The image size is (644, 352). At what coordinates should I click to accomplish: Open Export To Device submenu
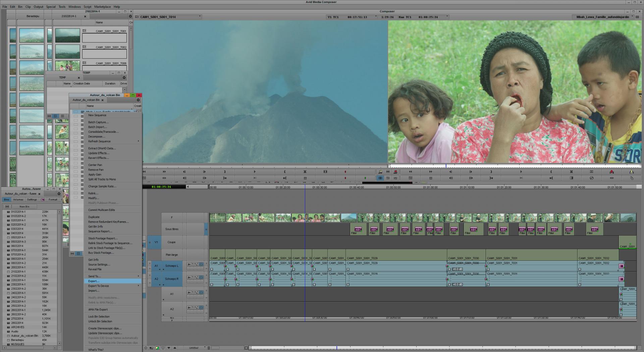click(113, 286)
